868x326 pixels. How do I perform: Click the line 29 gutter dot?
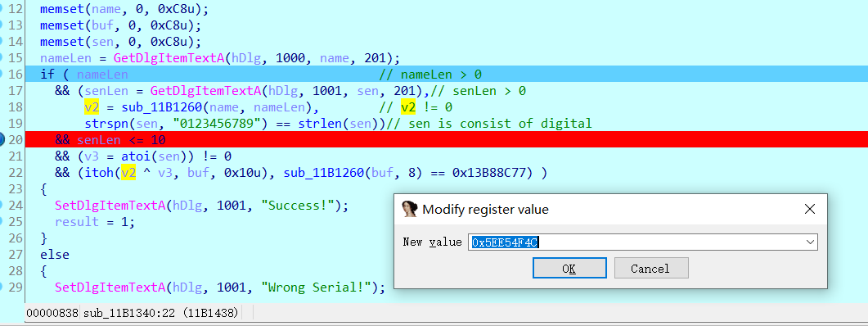(1, 287)
